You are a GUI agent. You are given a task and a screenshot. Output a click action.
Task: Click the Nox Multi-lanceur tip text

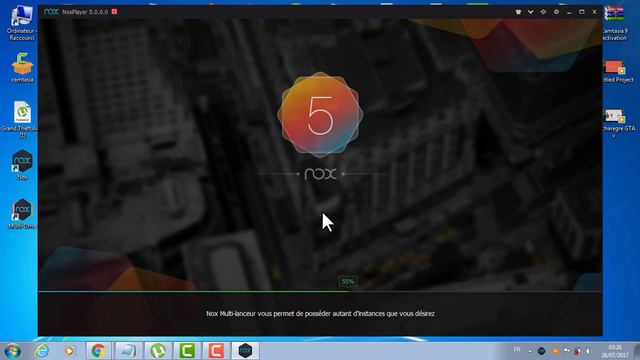(x=320, y=313)
